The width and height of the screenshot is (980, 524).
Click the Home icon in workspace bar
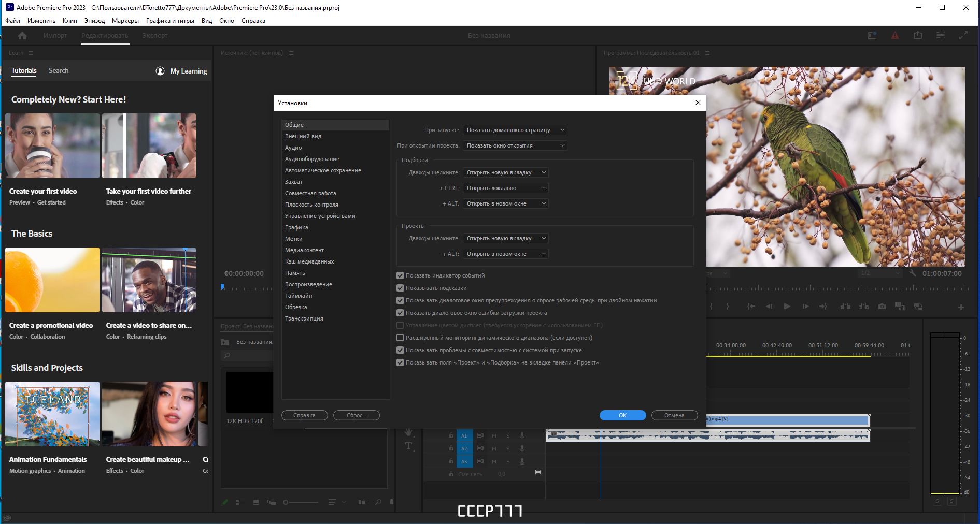tap(22, 36)
